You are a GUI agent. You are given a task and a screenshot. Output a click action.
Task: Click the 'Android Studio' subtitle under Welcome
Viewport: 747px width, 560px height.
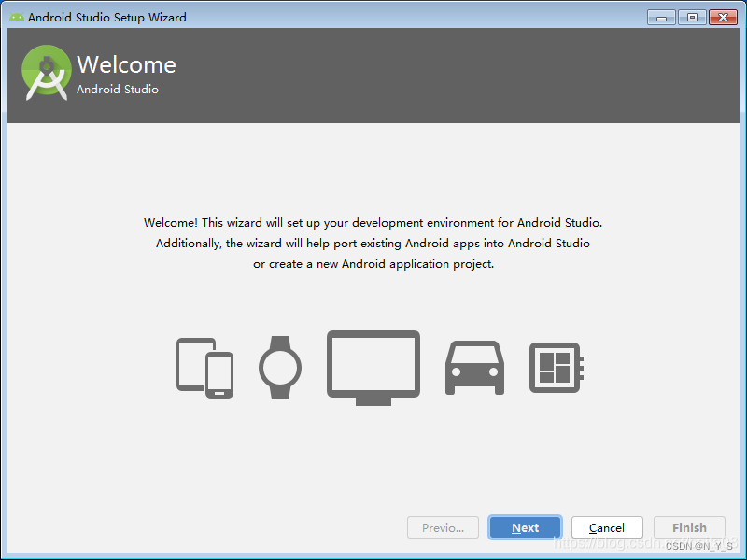pos(118,90)
